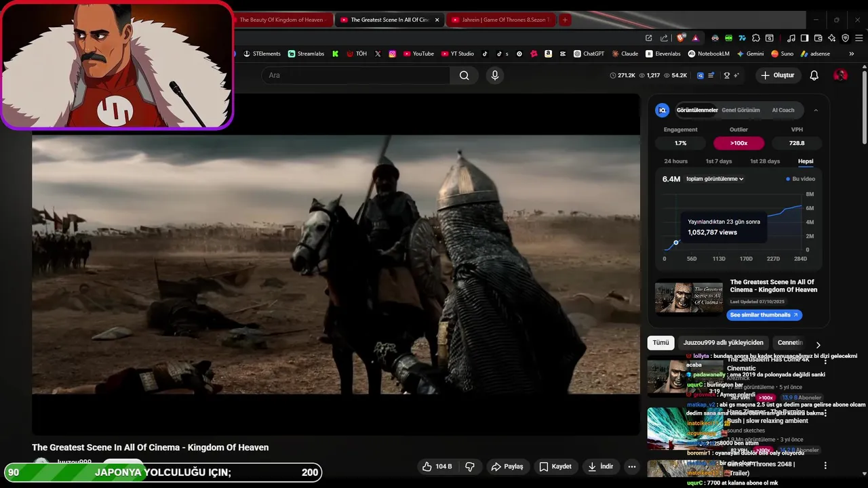Select Juuzou999 adlı yükleyiciden chip
Screen dimensions: 868x488
723,342
